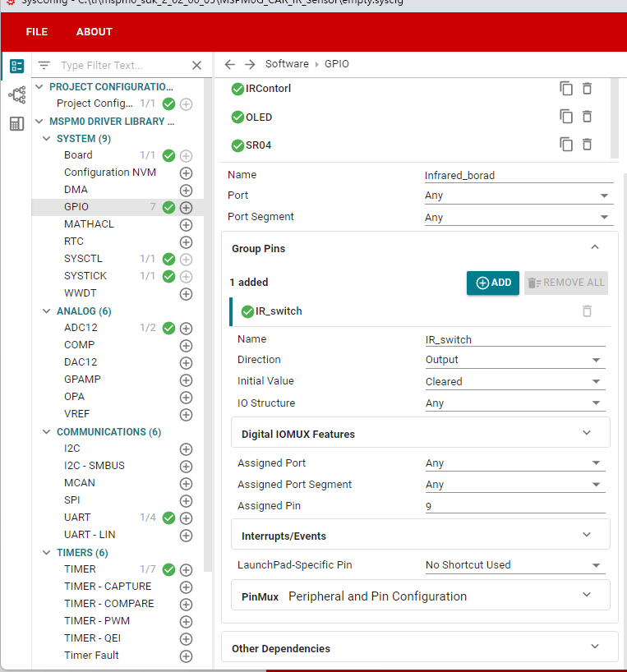Add an I2C module instance
The image size is (627, 672).
pyautogui.click(x=186, y=449)
